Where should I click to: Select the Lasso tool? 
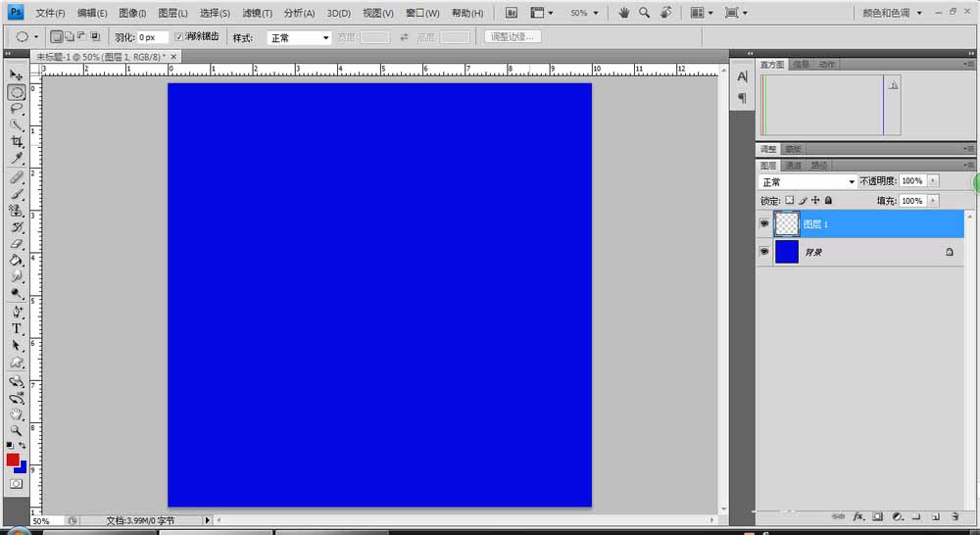pyautogui.click(x=17, y=109)
